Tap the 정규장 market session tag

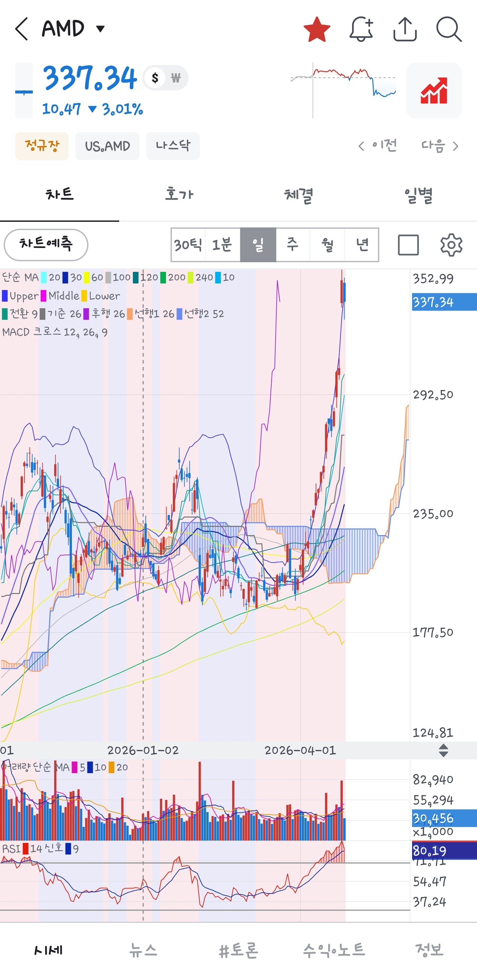click(42, 146)
